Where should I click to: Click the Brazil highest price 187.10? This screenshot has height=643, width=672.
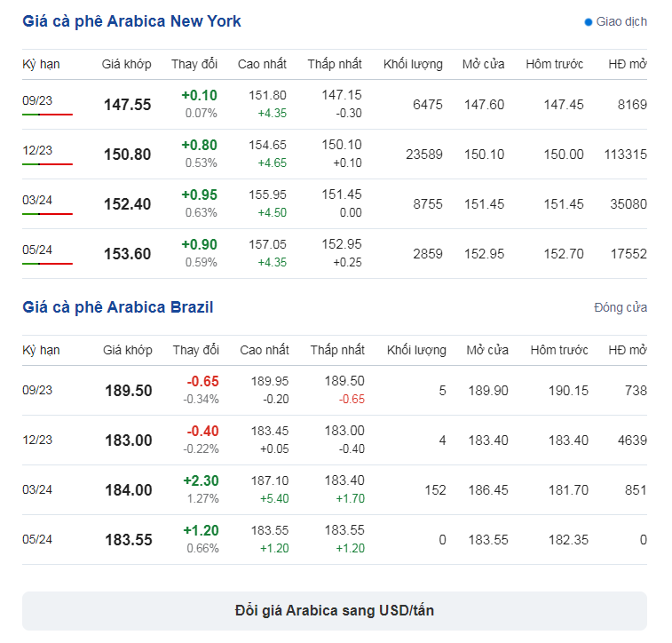tap(270, 480)
